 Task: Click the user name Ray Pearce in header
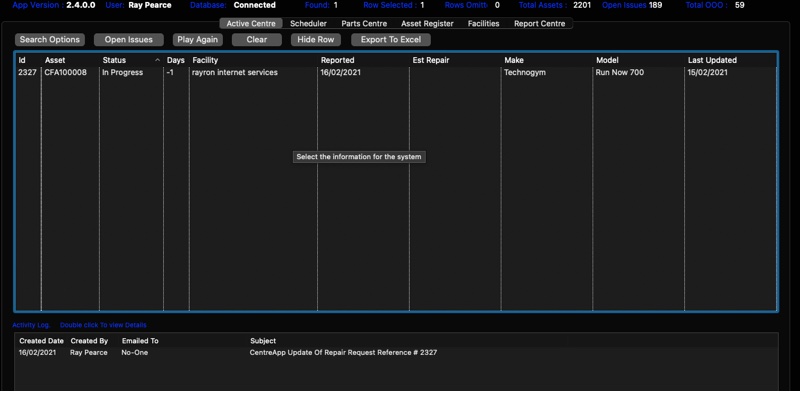coord(150,6)
